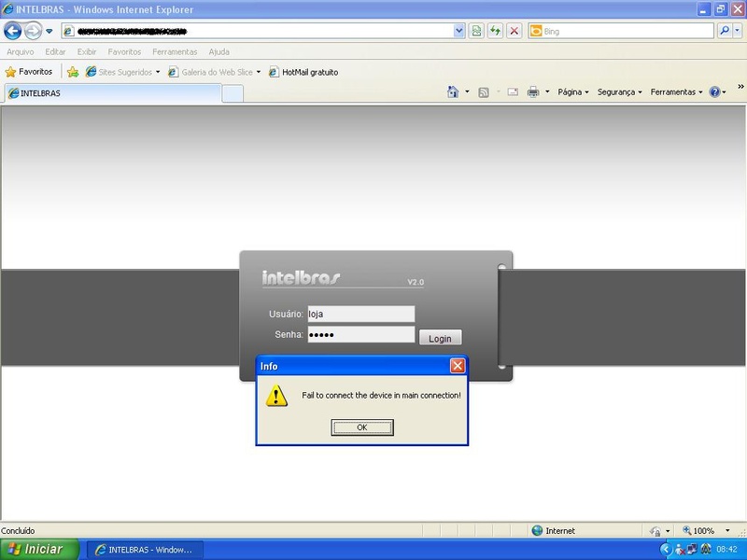This screenshot has height=560, width=747.
Task: Click the Internet security zone indicator
Action: pos(554,530)
